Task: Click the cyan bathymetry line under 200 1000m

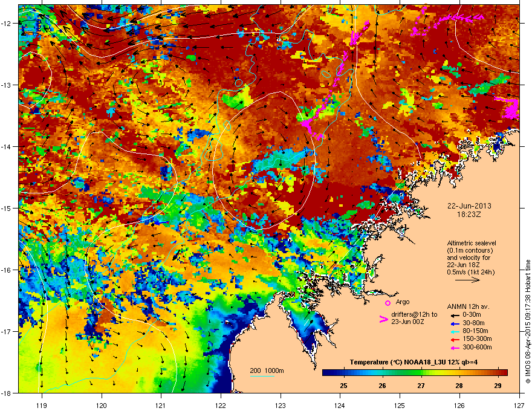Action: click(262, 376)
